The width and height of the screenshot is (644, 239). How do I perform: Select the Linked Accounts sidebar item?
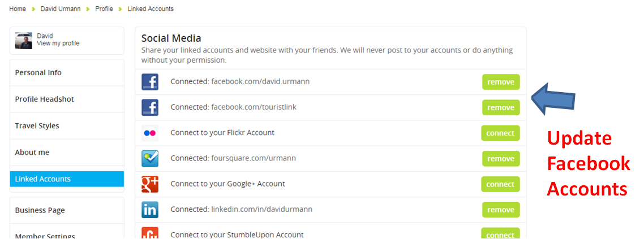67,179
